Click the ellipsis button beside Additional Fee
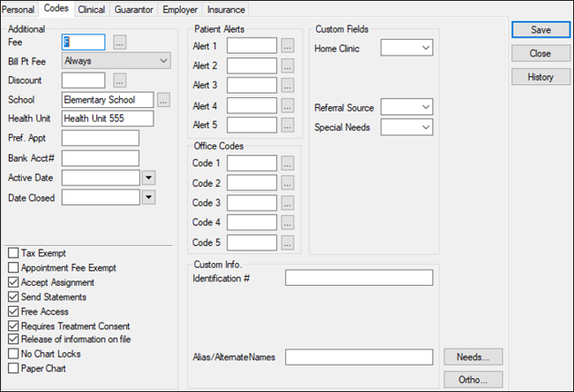Image resolution: width=574 pixels, height=392 pixels. 119,43
